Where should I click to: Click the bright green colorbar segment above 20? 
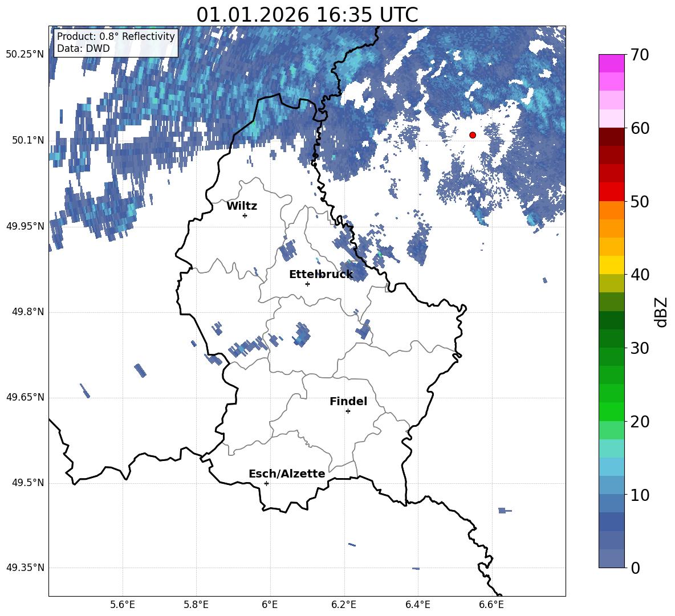tap(611, 411)
